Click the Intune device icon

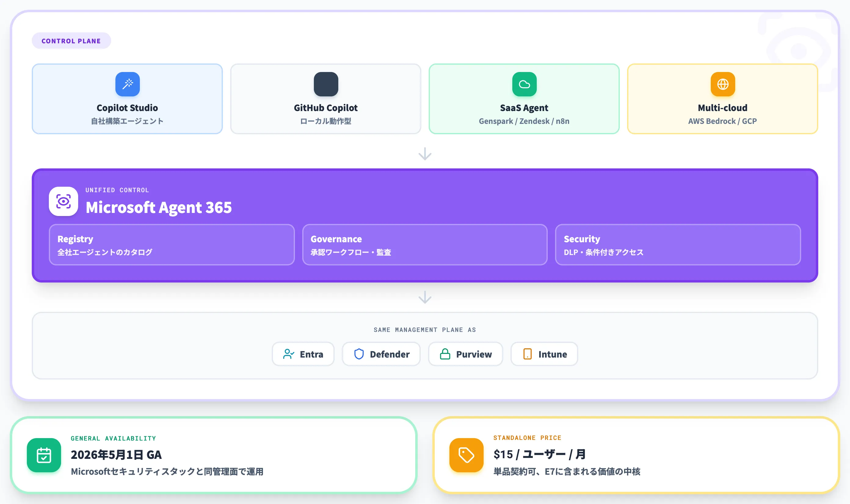528,354
